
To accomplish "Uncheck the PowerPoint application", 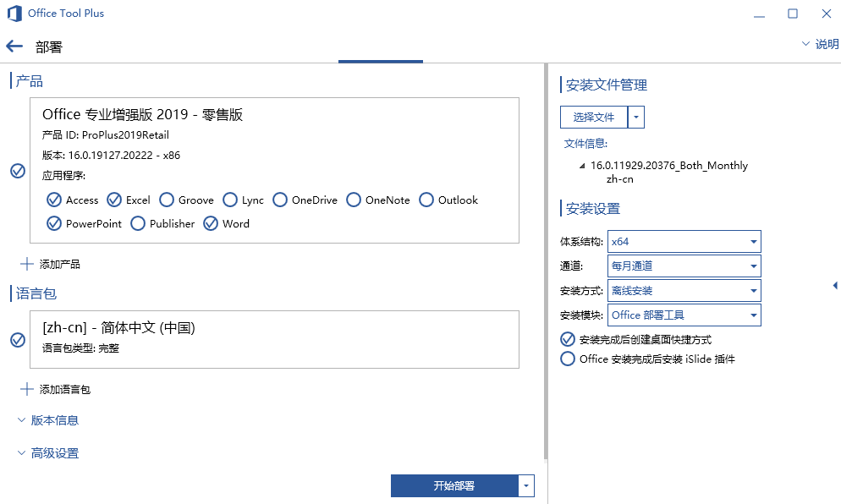I will [54, 223].
